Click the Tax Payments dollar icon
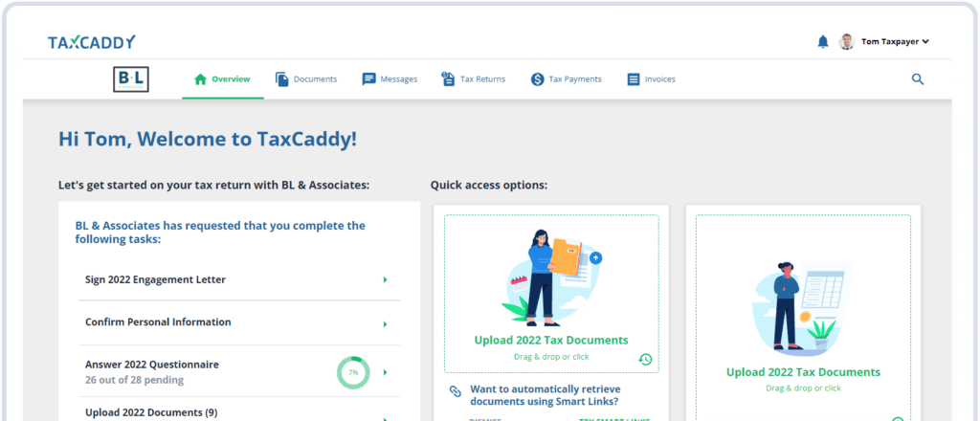980x421 pixels. (538, 79)
